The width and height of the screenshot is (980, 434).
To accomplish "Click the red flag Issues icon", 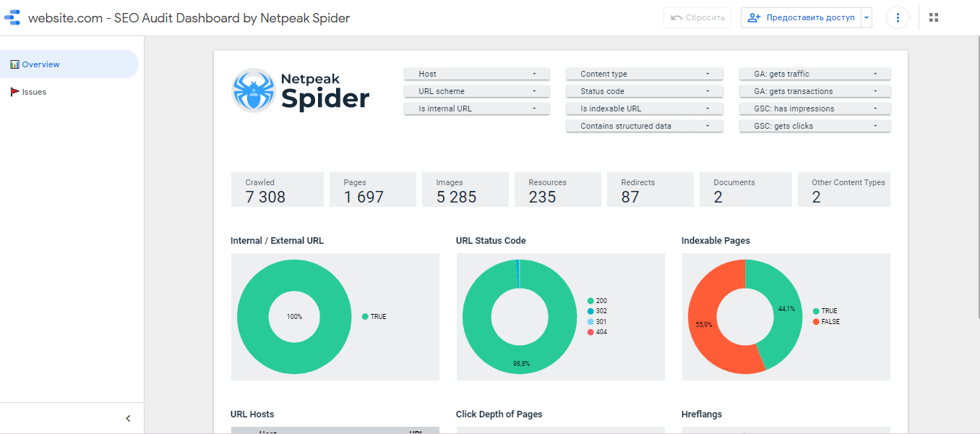I will point(14,92).
